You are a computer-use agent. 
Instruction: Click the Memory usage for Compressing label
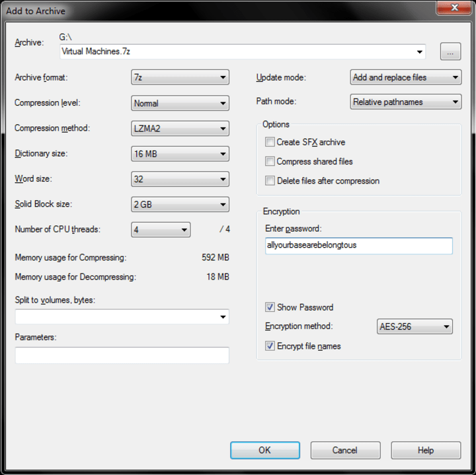tap(71, 258)
